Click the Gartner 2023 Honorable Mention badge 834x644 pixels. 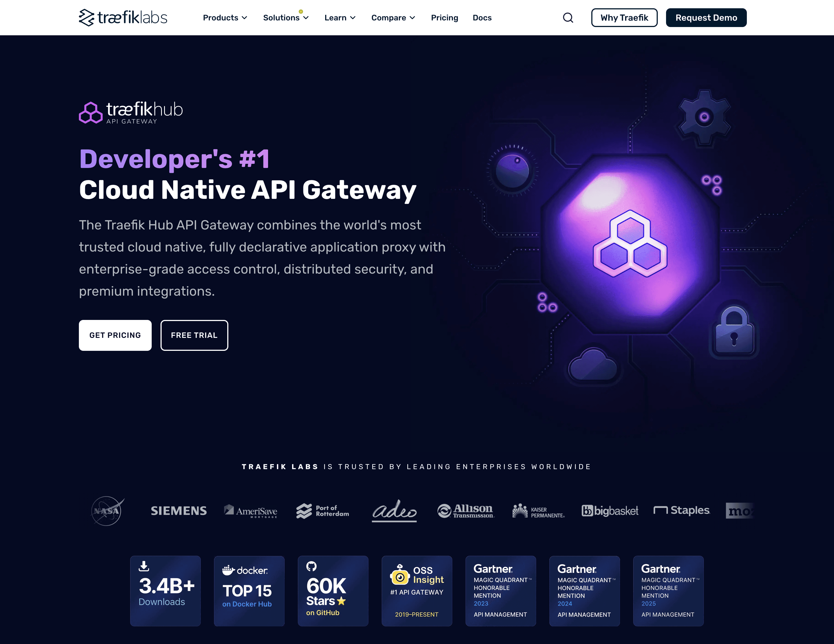pyautogui.click(x=501, y=591)
